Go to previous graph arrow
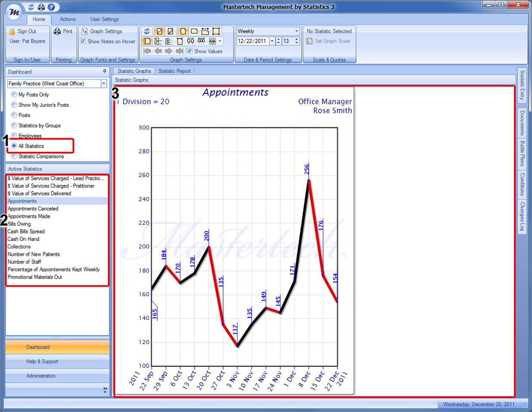Viewport: 532px width, 412px height. [158, 51]
